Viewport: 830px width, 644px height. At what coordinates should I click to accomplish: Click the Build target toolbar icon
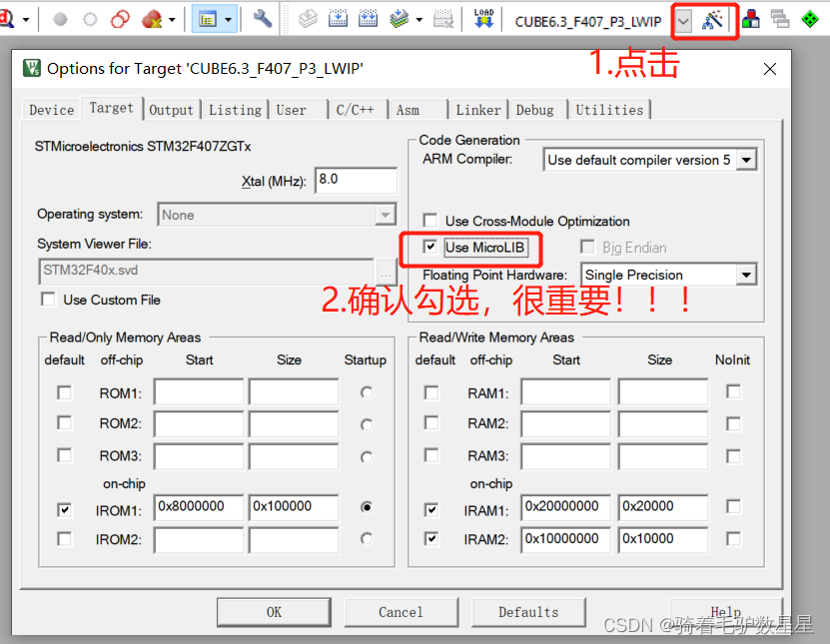pyautogui.click(x=338, y=20)
